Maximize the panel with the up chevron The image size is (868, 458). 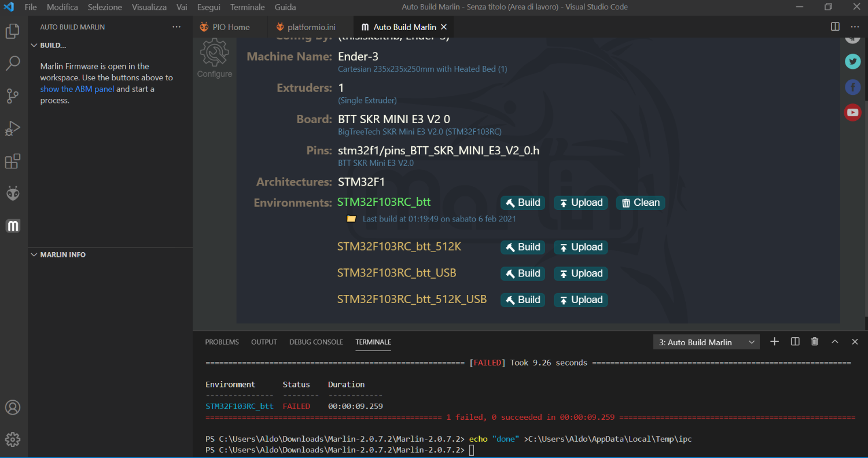coord(835,342)
